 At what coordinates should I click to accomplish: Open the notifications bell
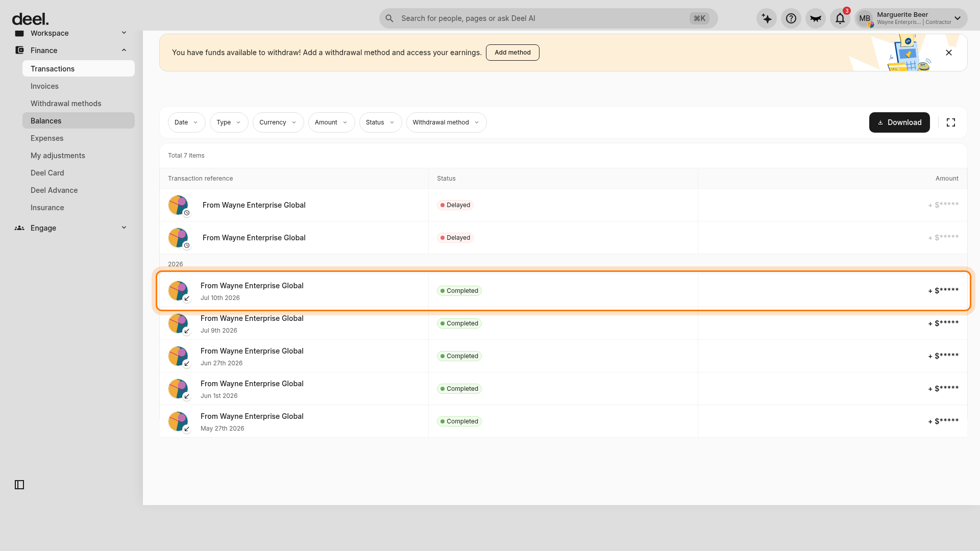pyautogui.click(x=840, y=18)
